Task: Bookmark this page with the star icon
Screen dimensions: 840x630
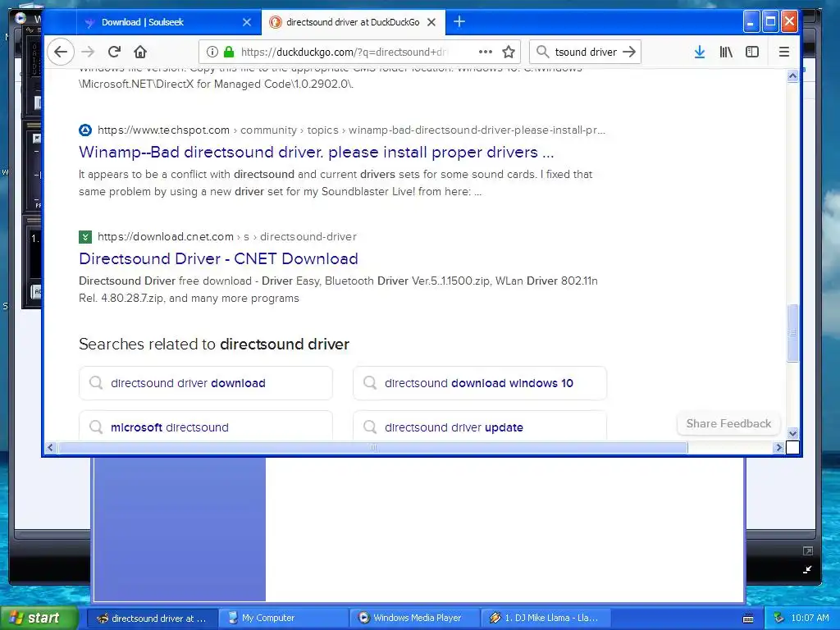Action: [x=509, y=52]
